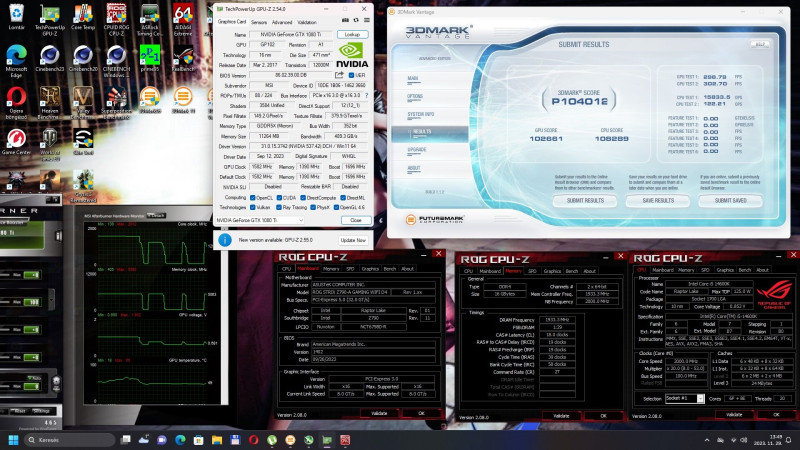Open the TechPowerUp GPU-Z desktop shortcut
800x450 pixels.
[49, 20]
